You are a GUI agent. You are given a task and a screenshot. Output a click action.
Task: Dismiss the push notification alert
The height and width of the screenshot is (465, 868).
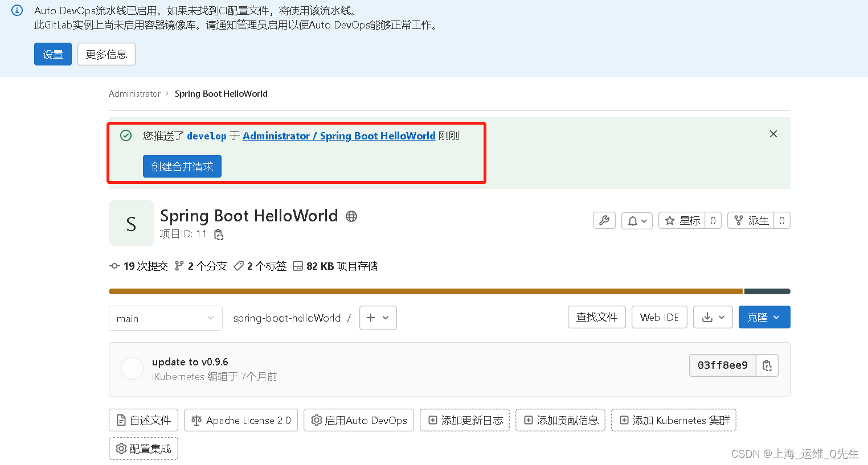coord(773,134)
